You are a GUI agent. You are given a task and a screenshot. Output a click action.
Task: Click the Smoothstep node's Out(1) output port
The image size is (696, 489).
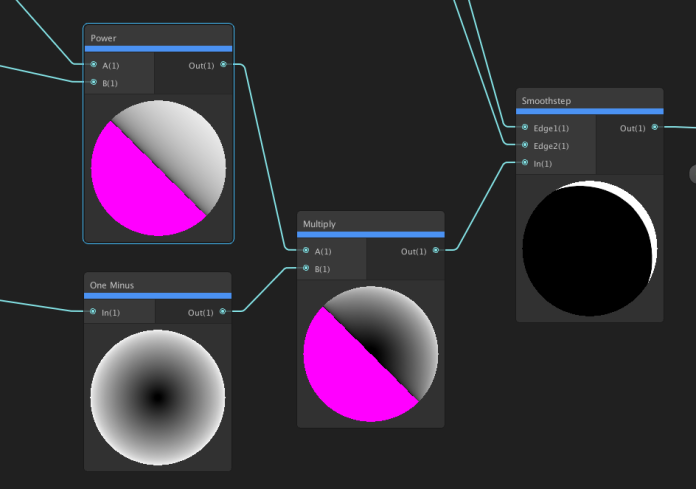click(655, 128)
